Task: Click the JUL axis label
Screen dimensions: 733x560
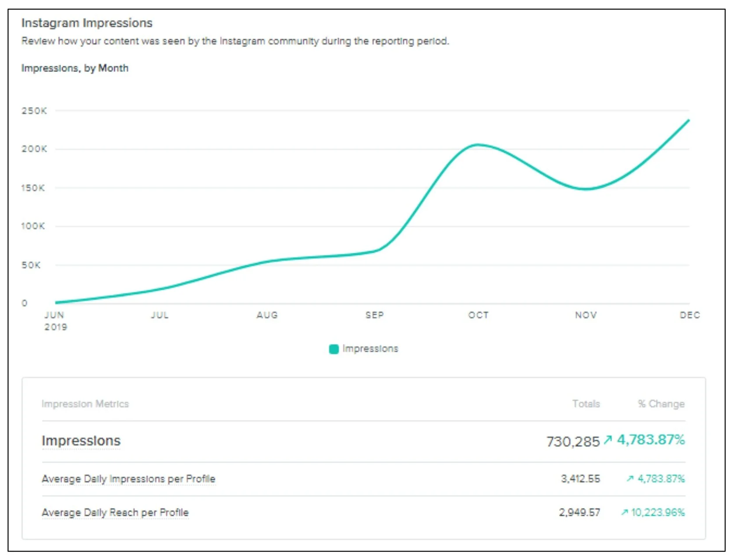Action: pyautogui.click(x=160, y=315)
